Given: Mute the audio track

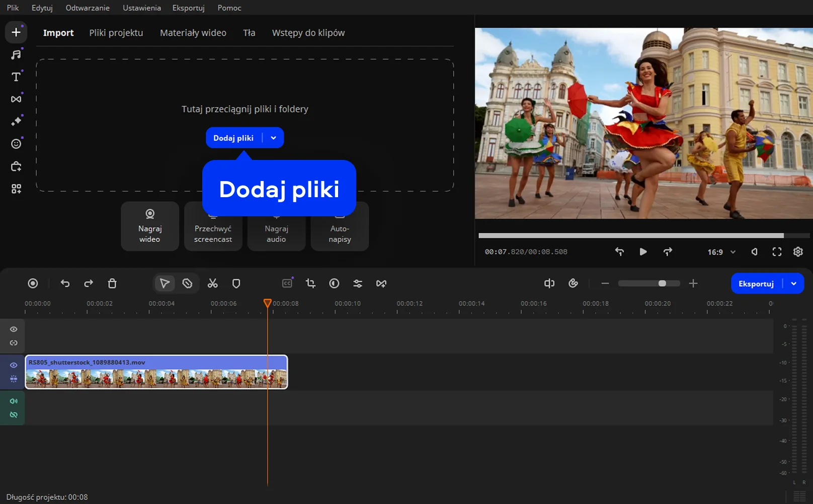Looking at the screenshot, I should click(14, 401).
